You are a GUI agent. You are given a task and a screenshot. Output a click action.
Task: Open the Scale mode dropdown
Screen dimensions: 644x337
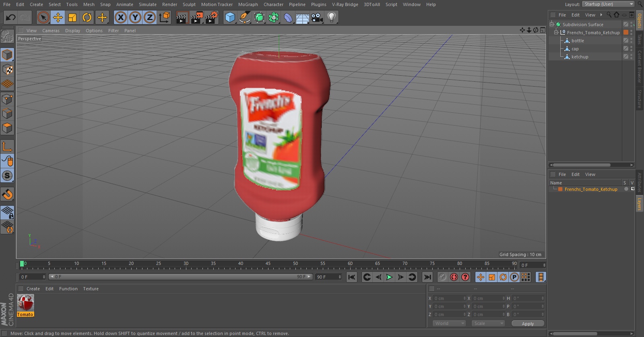[488, 323]
